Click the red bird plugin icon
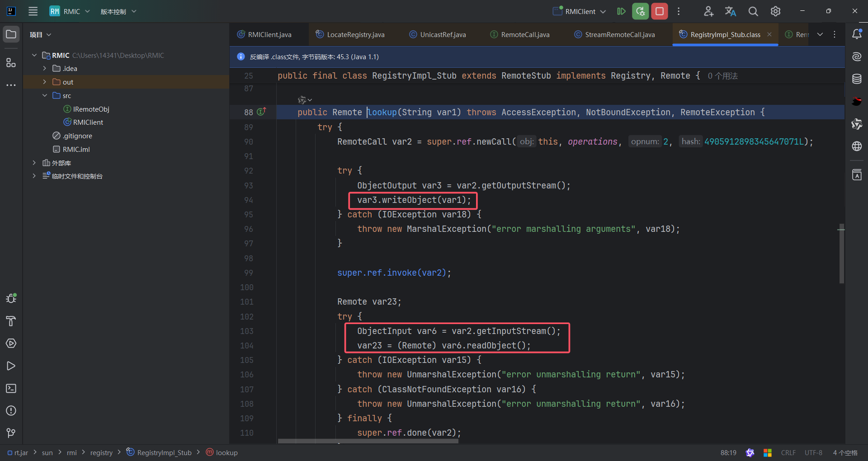 tap(857, 101)
